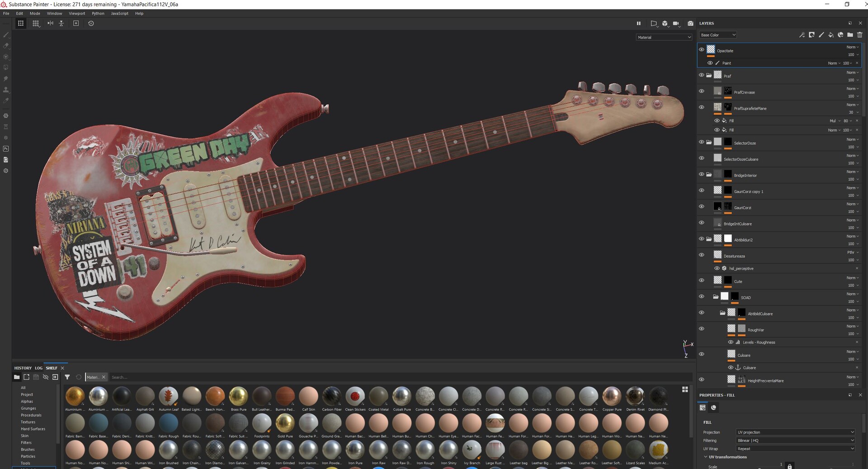Select the Hard Surfaces shelf category

(33, 429)
